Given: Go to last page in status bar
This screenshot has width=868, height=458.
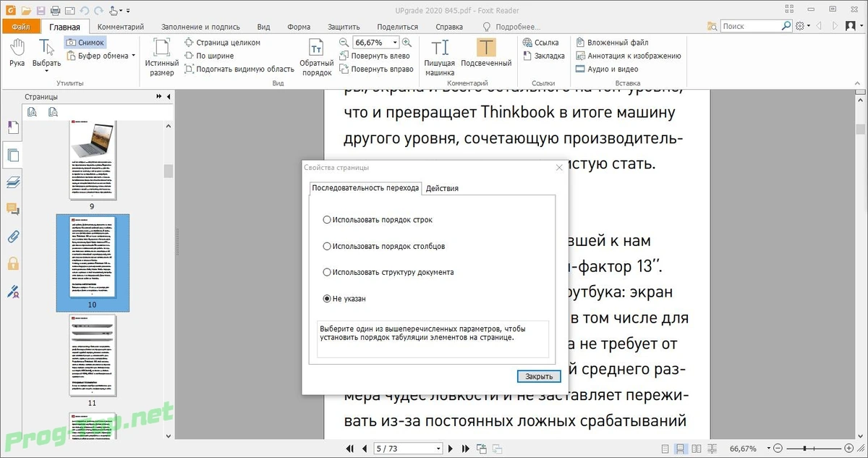Looking at the screenshot, I should point(464,449).
